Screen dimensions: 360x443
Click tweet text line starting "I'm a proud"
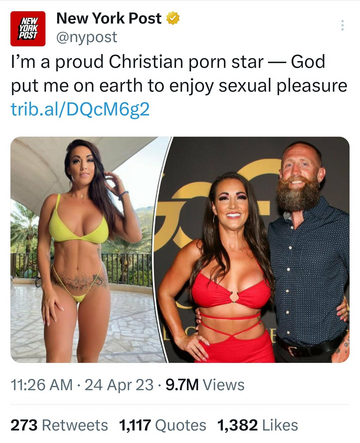pos(168,62)
